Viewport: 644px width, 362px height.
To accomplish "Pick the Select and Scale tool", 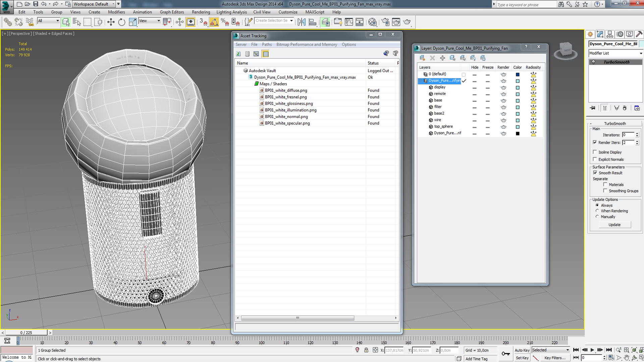I will pyautogui.click(x=132, y=22).
